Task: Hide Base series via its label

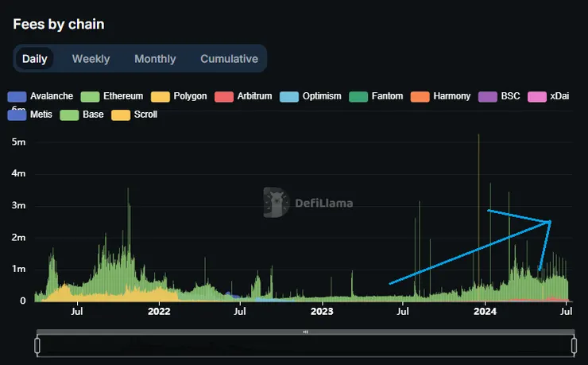Action: click(x=93, y=115)
